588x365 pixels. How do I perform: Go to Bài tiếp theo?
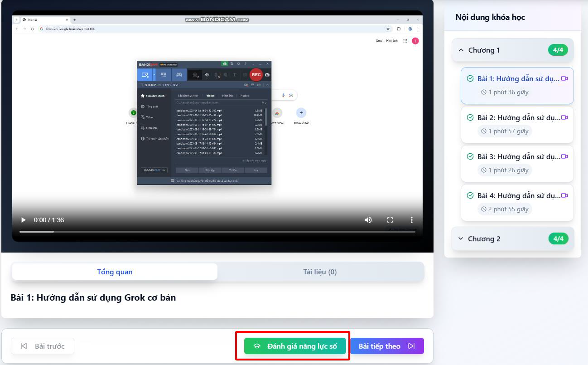387,346
